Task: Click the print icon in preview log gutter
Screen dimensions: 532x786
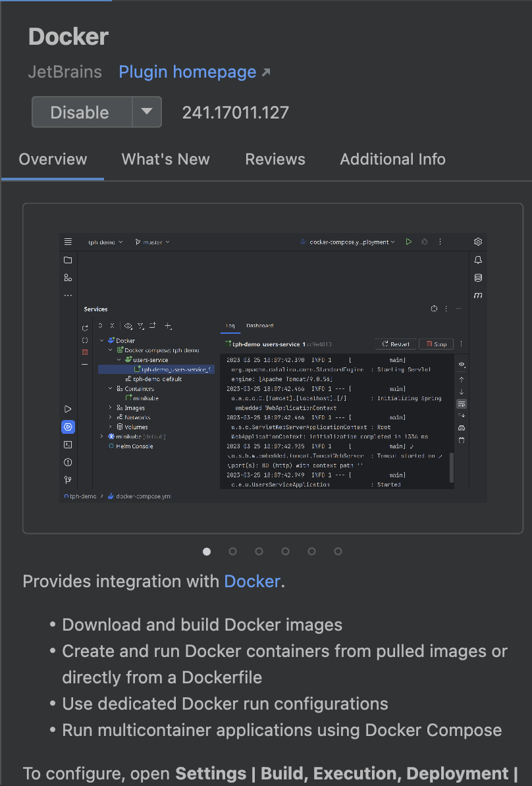Action: coord(462,428)
